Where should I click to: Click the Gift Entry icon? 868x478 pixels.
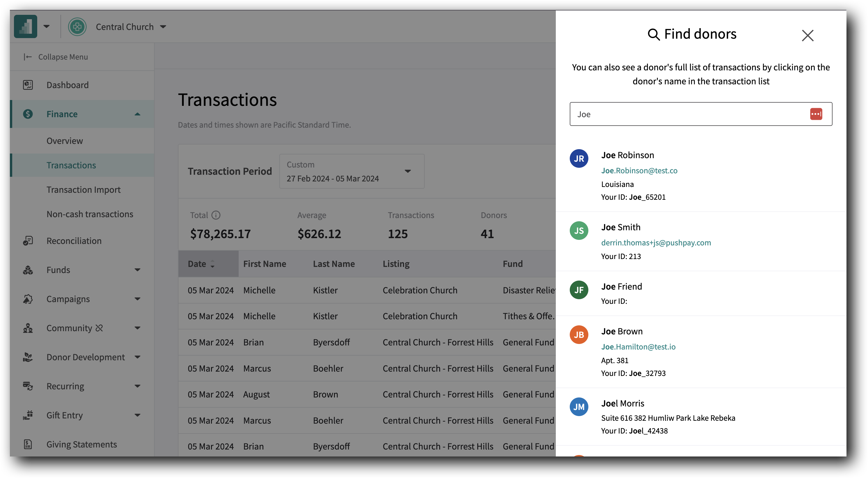tap(28, 415)
